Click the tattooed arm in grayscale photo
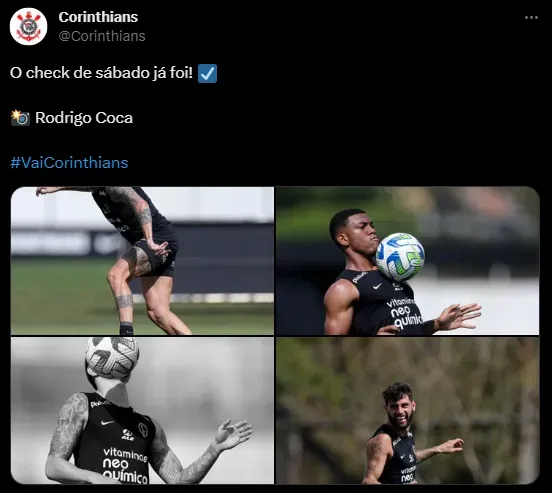This screenshot has height=493, width=552. (67, 435)
